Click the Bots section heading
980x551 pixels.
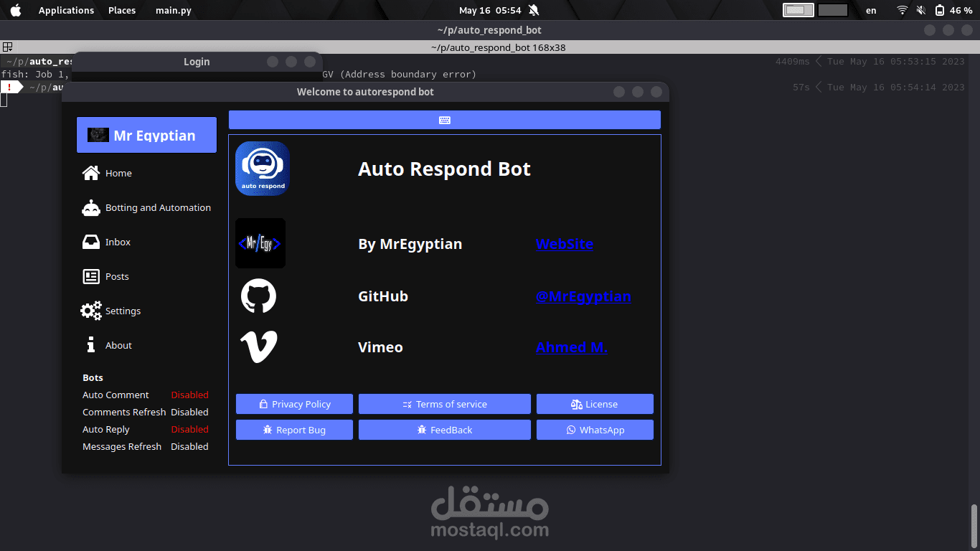tap(93, 377)
